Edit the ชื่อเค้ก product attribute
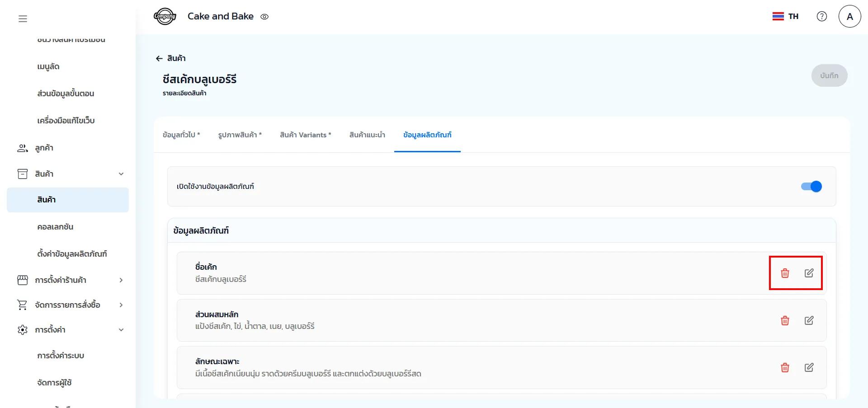 809,273
